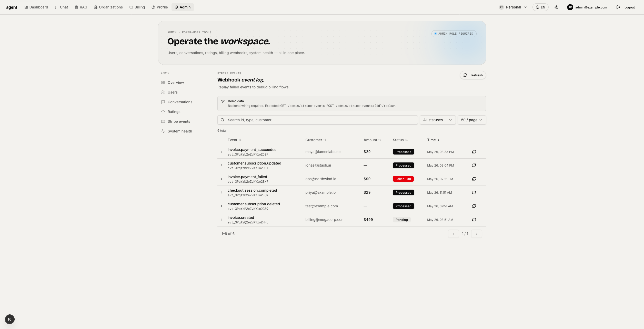Expand the checkout.session.completed row

click(222, 192)
